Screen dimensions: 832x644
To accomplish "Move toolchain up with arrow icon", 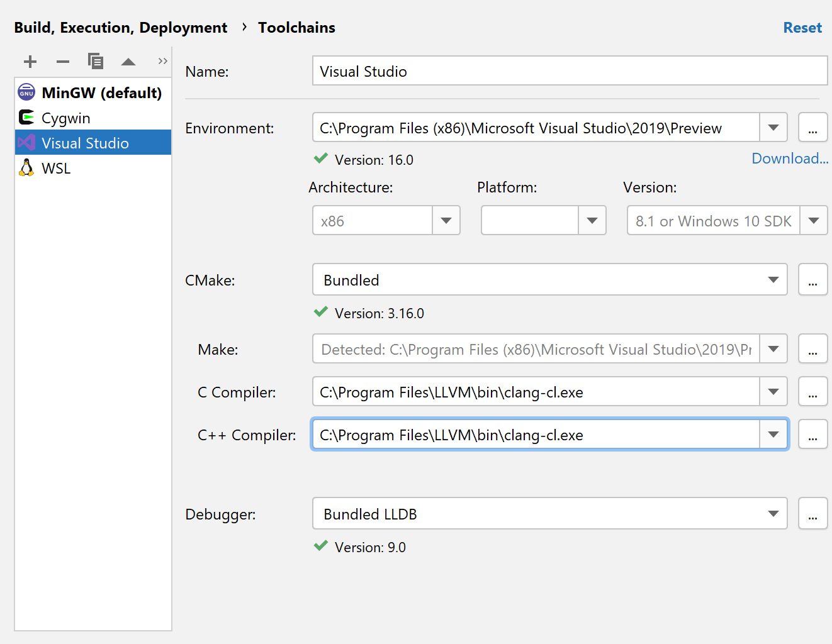I will point(128,62).
